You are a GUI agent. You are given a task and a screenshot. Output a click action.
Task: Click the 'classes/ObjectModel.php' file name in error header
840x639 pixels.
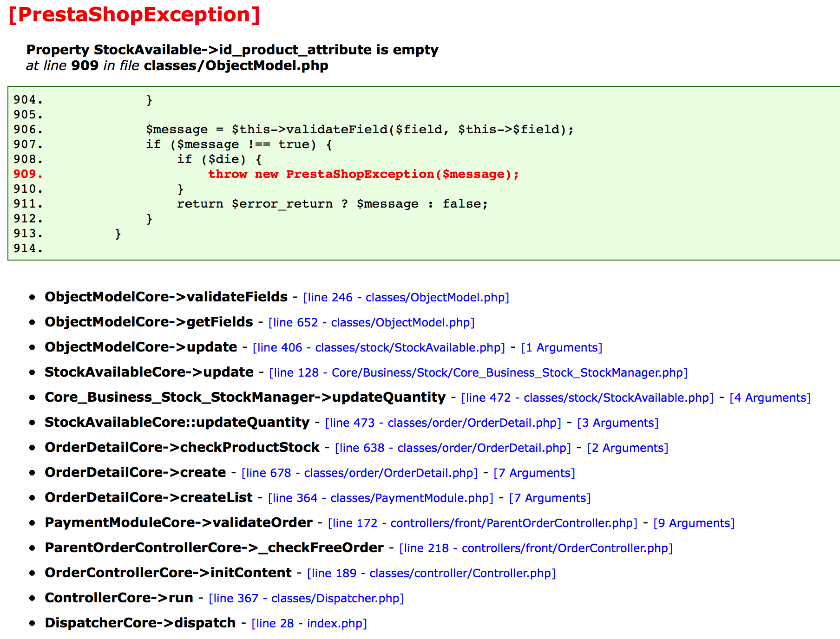pyautogui.click(x=236, y=65)
